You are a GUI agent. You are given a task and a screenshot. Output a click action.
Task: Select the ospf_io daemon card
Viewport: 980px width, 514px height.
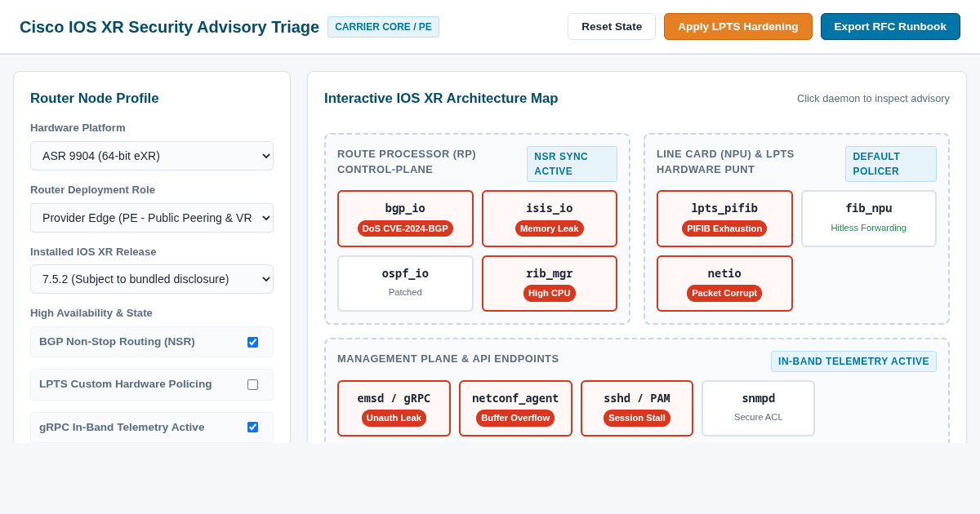tap(405, 284)
